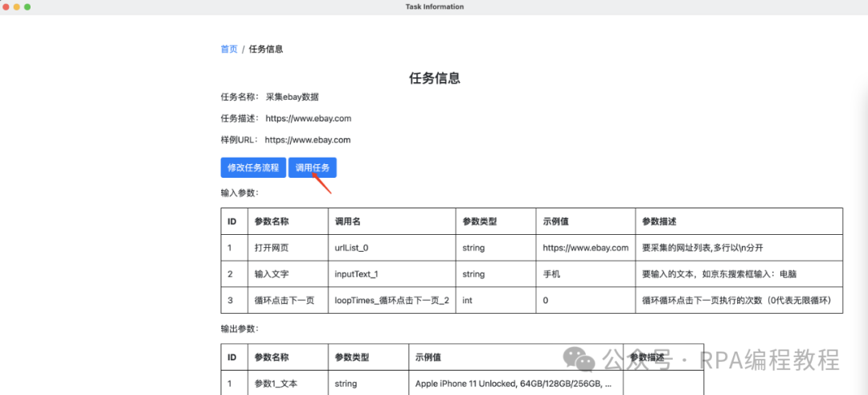Click the task name 采集ebay数据
Screen dimensions: 868x395
pyautogui.click(x=293, y=97)
